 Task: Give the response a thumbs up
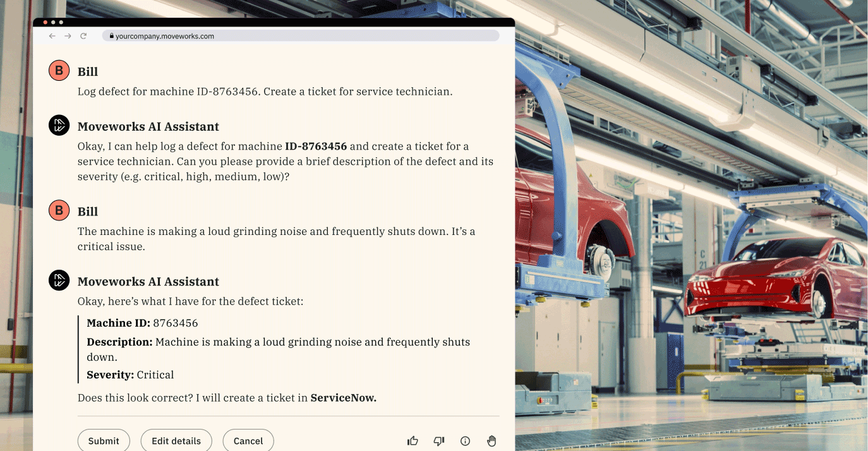pyautogui.click(x=413, y=441)
